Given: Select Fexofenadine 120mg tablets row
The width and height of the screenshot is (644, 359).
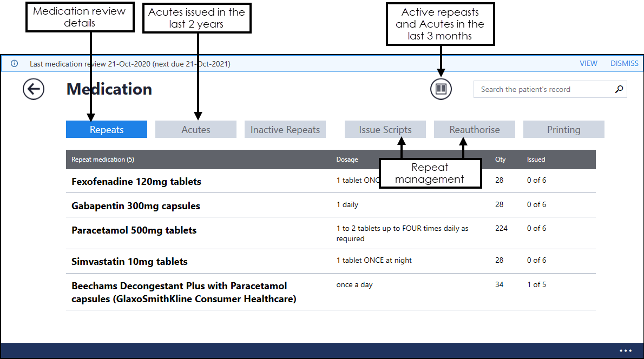Looking at the screenshot, I should pos(136,182).
